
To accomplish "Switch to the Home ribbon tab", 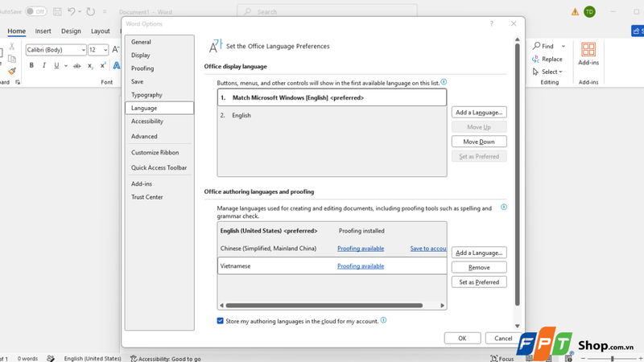I will pos(16,31).
